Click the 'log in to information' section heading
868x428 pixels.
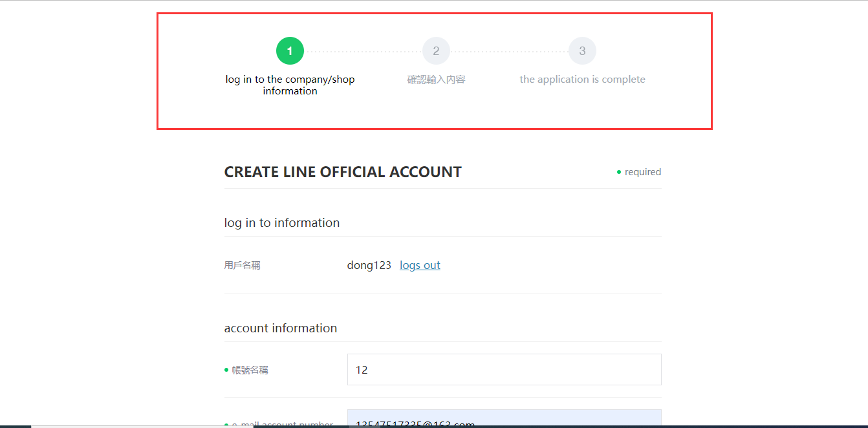(282, 222)
